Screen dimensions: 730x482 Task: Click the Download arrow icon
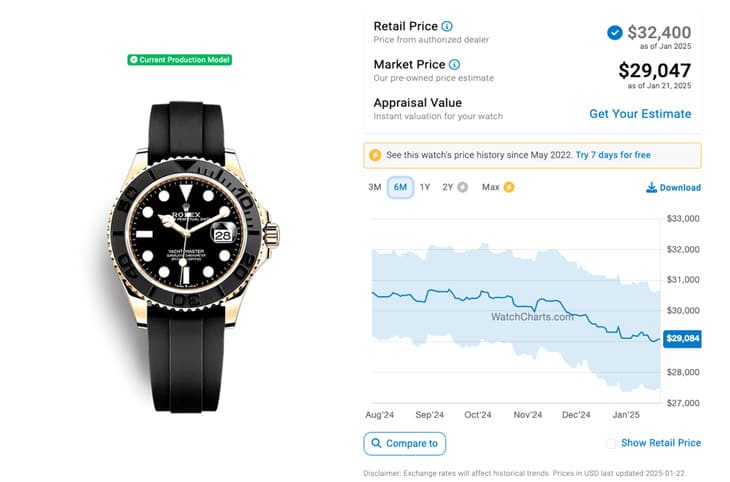651,187
